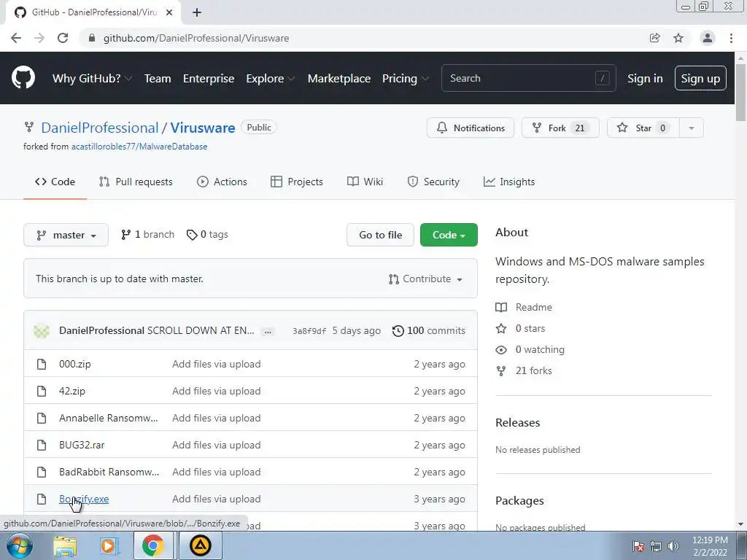Open 42.zip file
Image resolution: width=747 pixels, height=560 pixels.
click(72, 391)
